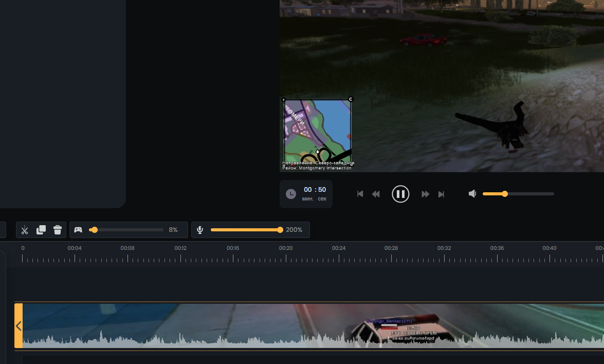This screenshot has width=604, height=364.
Task: Duplicate the selected clip
Action: click(41, 230)
